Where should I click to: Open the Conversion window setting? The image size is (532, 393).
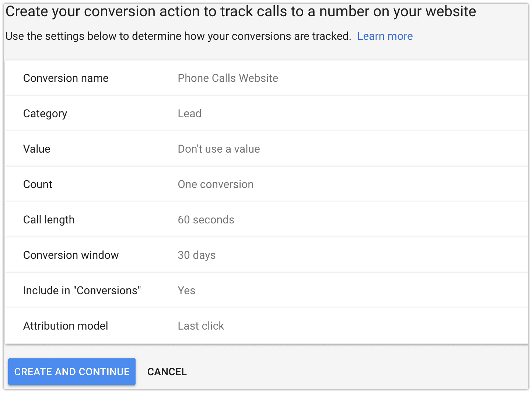(x=71, y=255)
